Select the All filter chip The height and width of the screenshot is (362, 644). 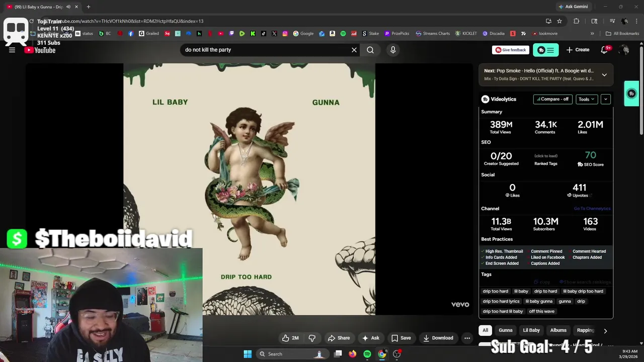click(x=486, y=330)
